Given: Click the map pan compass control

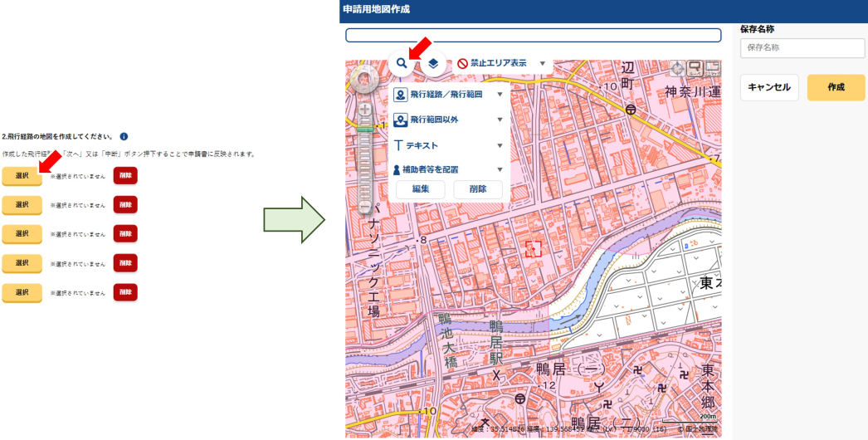Looking at the screenshot, I should point(364,80).
